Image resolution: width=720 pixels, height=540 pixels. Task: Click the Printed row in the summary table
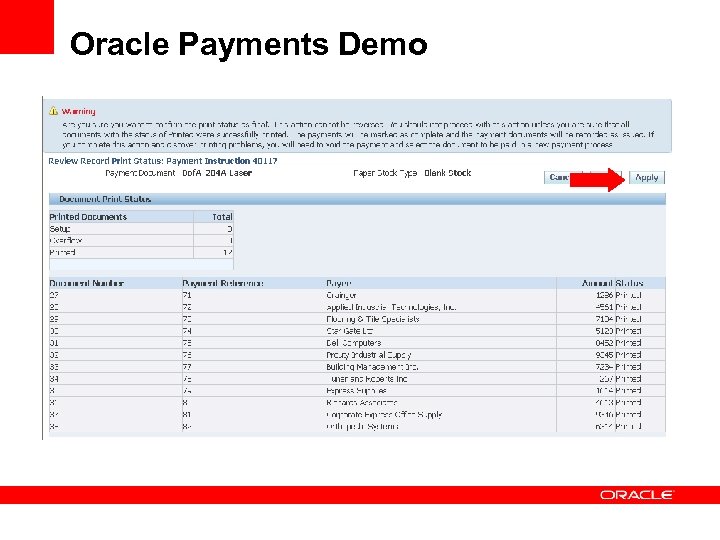(141, 253)
